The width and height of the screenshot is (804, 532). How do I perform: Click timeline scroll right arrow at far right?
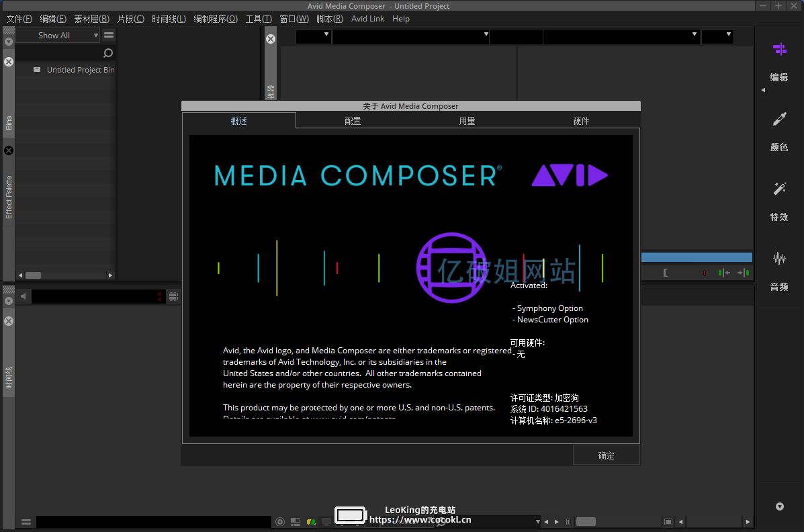pyautogui.click(x=748, y=522)
